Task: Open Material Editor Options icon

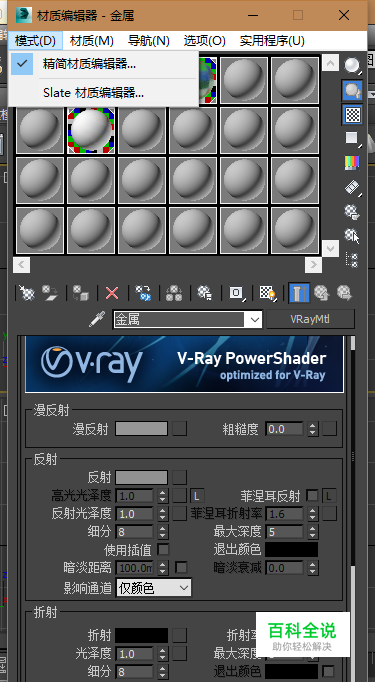Action: (352, 212)
